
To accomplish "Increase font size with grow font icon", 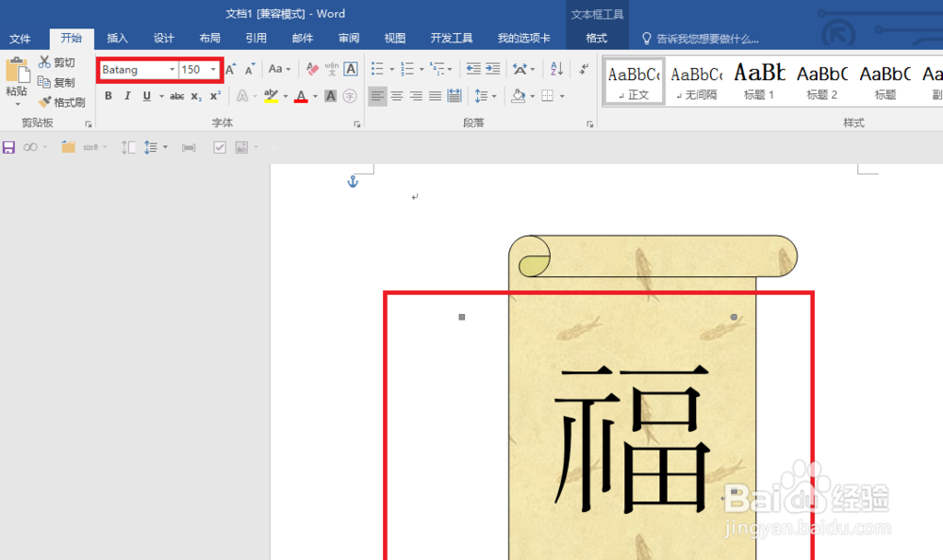I will pos(231,69).
